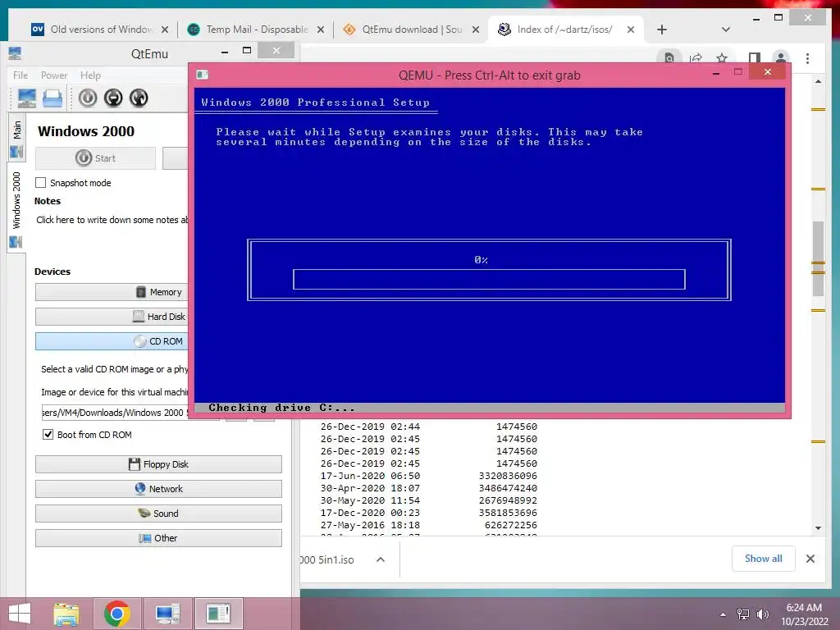Toggle Chrome side panel icon
The width and height of the screenshot is (840, 630).
tap(755, 58)
